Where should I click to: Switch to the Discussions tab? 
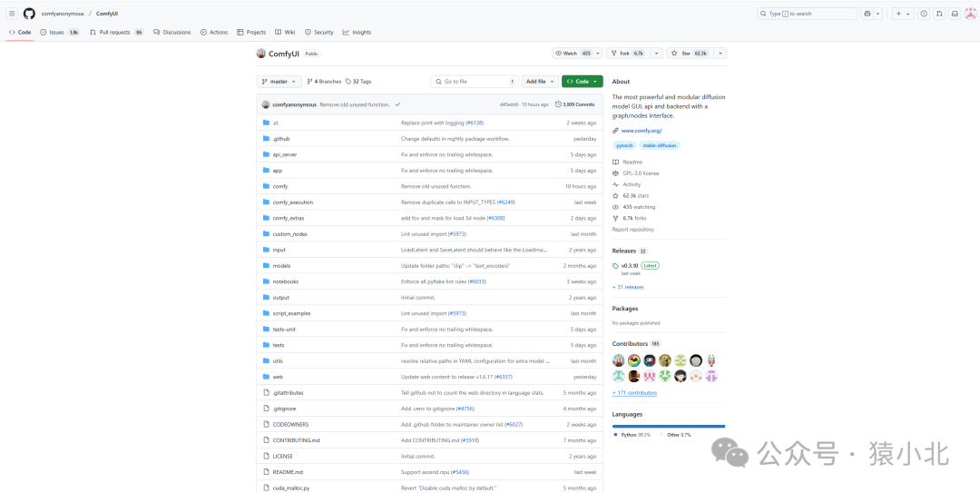pyautogui.click(x=172, y=32)
